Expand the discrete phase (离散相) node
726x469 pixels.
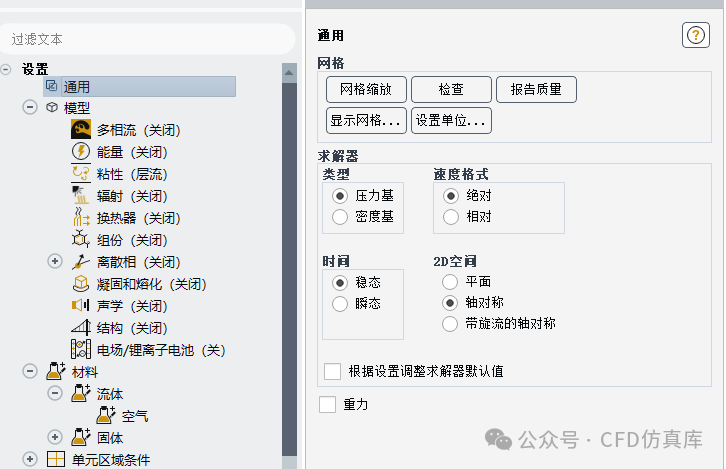pos(55,262)
